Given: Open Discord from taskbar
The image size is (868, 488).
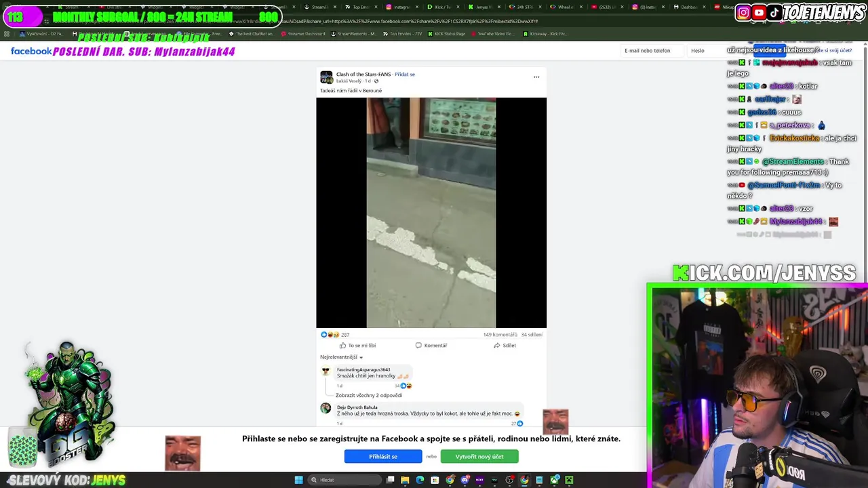Looking at the screenshot, I should tap(465, 480).
